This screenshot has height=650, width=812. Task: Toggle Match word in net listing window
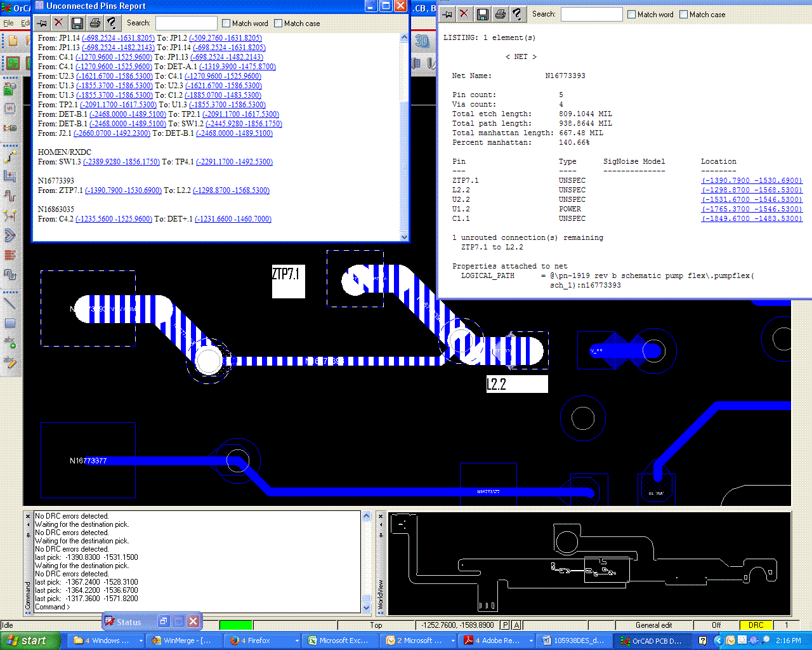click(631, 14)
